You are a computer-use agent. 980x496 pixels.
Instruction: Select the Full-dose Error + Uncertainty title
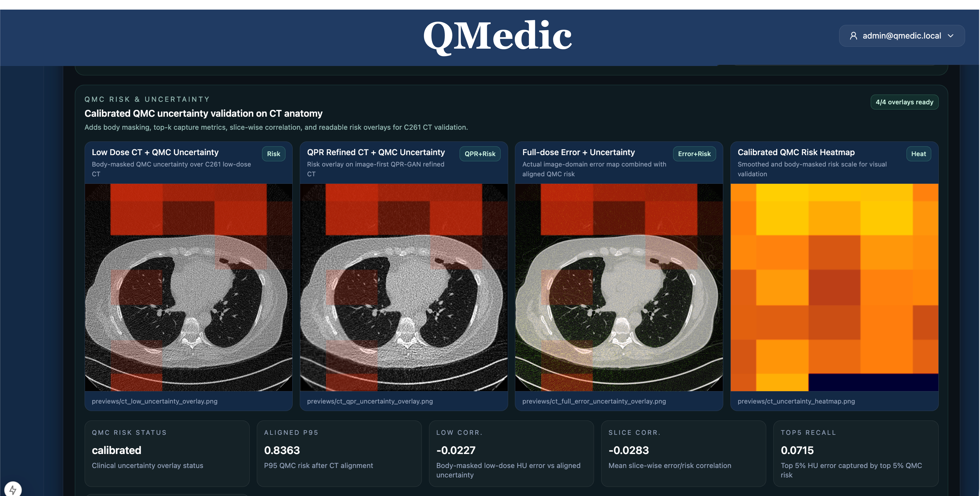coord(578,152)
